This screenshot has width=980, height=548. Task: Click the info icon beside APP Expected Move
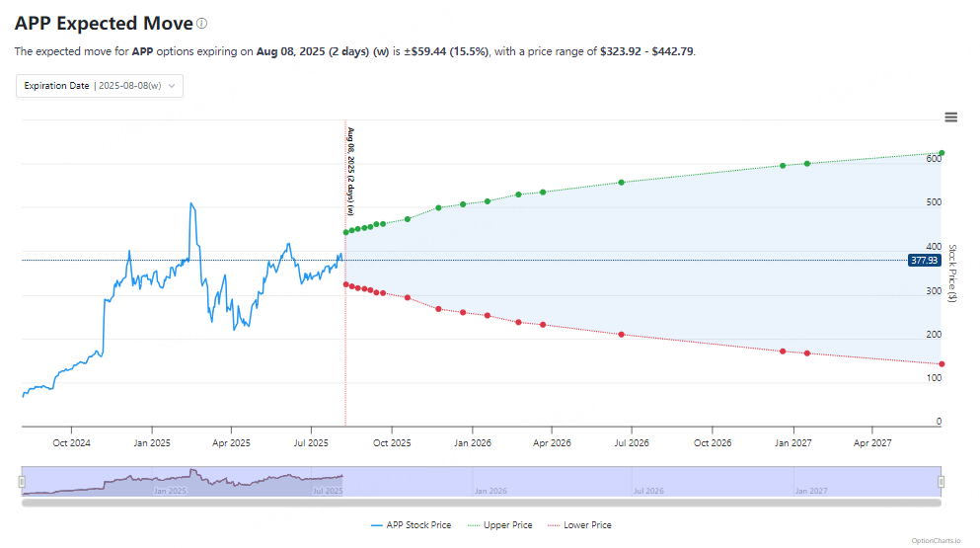(202, 23)
